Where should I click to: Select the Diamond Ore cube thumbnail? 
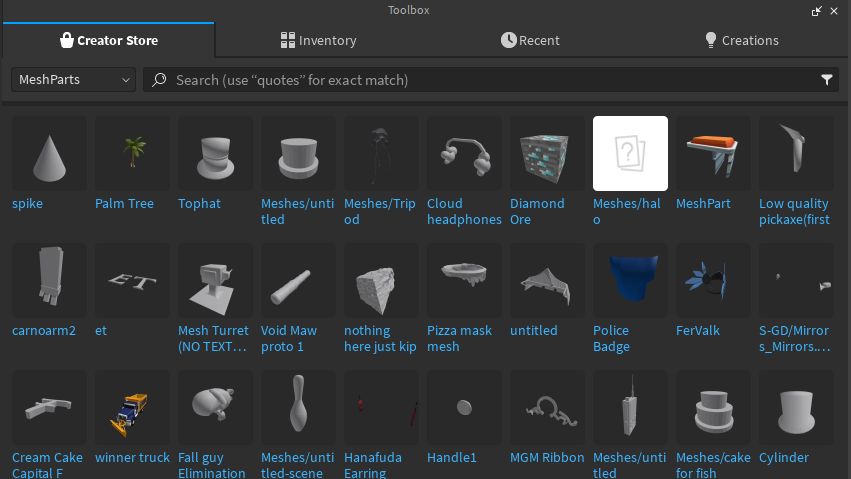[x=548, y=154]
